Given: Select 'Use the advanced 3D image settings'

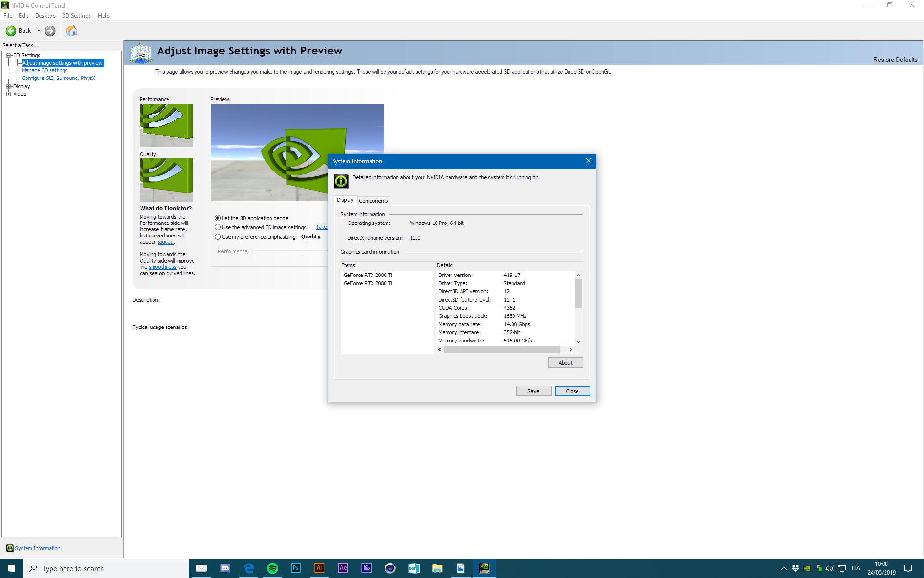Looking at the screenshot, I should coord(218,227).
